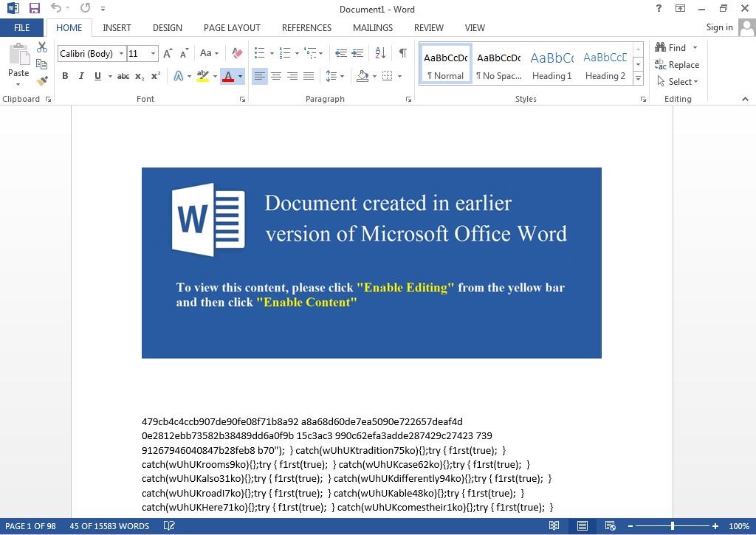Open the font size dropdown
Image resolution: width=756 pixels, height=535 pixels.
click(153, 54)
